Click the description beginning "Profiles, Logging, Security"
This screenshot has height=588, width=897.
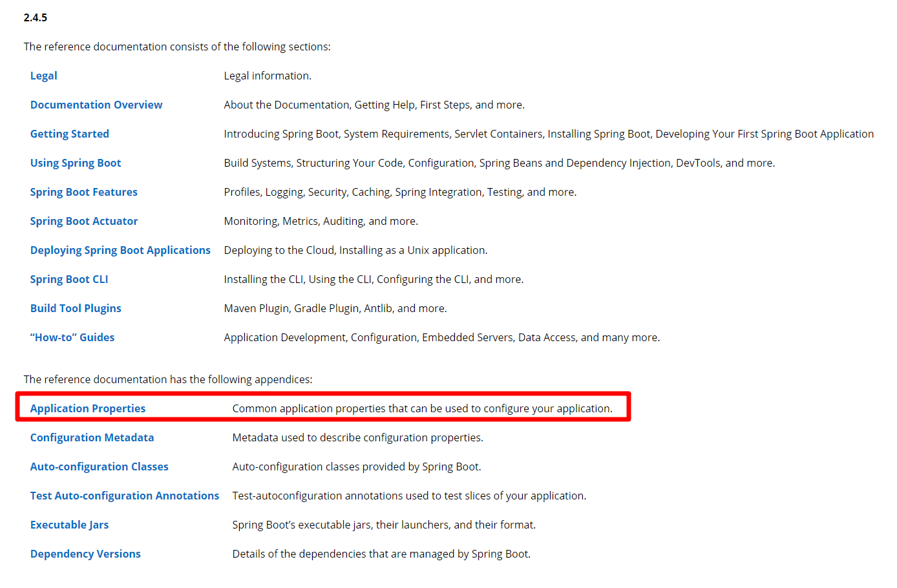tap(401, 192)
